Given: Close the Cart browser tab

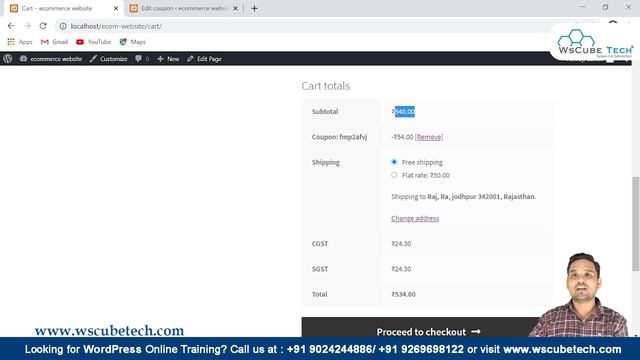Looking at the screenshot, I should 116,8.
